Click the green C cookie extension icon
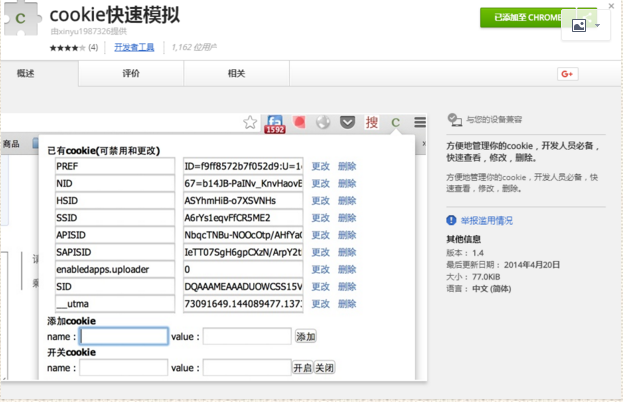623x402 pixels. click(x=396, y=122)
